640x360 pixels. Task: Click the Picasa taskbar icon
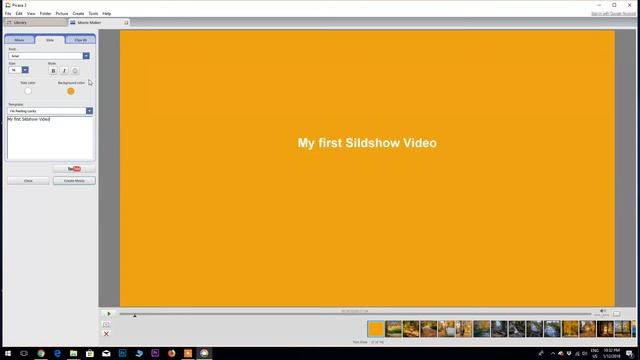pyautogui.click(x=204, y=353)
